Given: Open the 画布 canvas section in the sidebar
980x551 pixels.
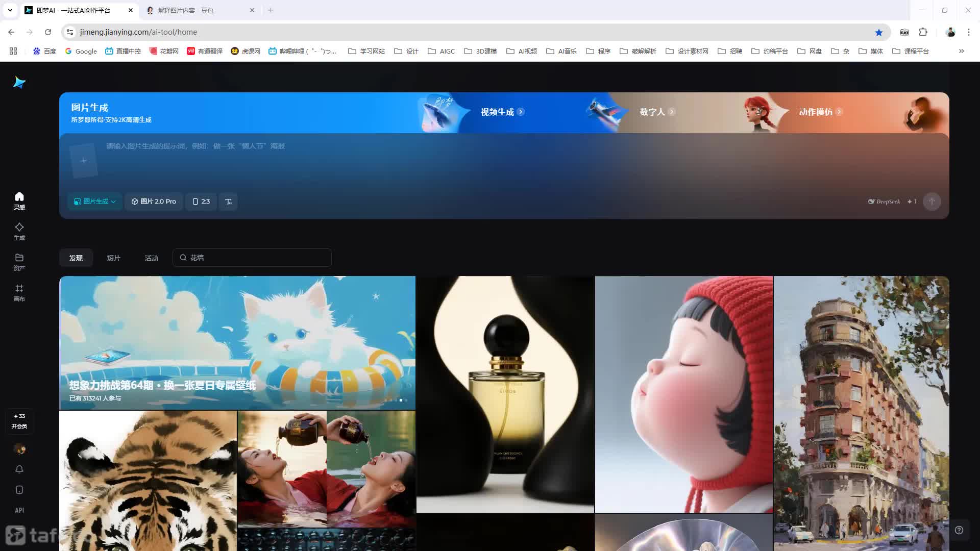Looking at the screenshot, I should (19, 292).
